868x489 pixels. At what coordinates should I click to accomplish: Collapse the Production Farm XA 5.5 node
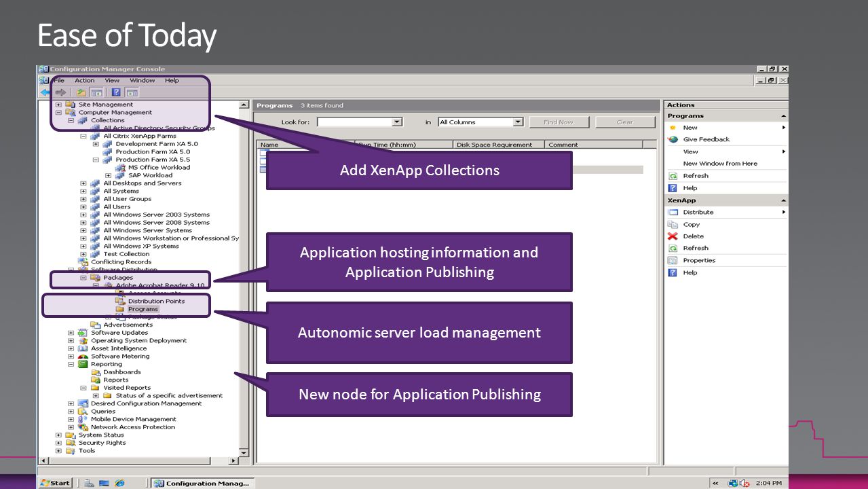click(96, 160)
